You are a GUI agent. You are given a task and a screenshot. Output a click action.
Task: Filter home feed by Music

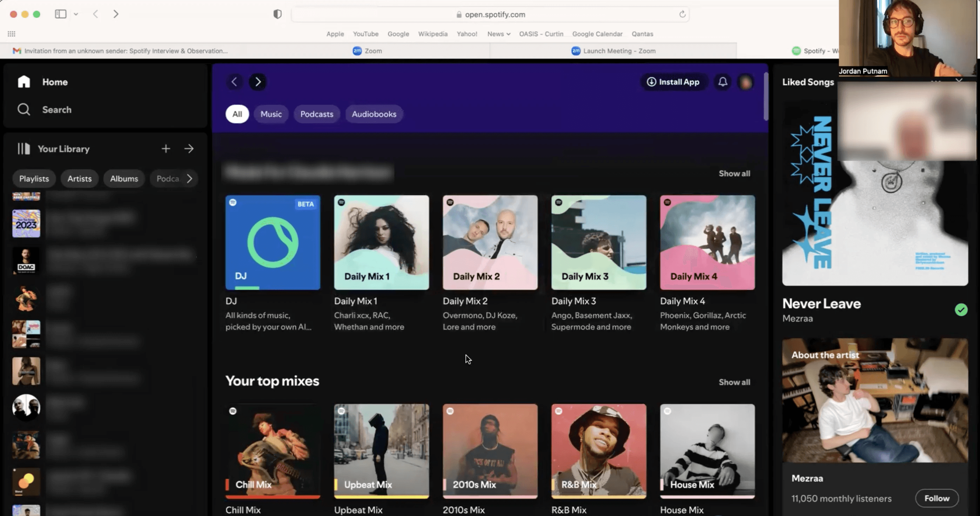[271, 114]
